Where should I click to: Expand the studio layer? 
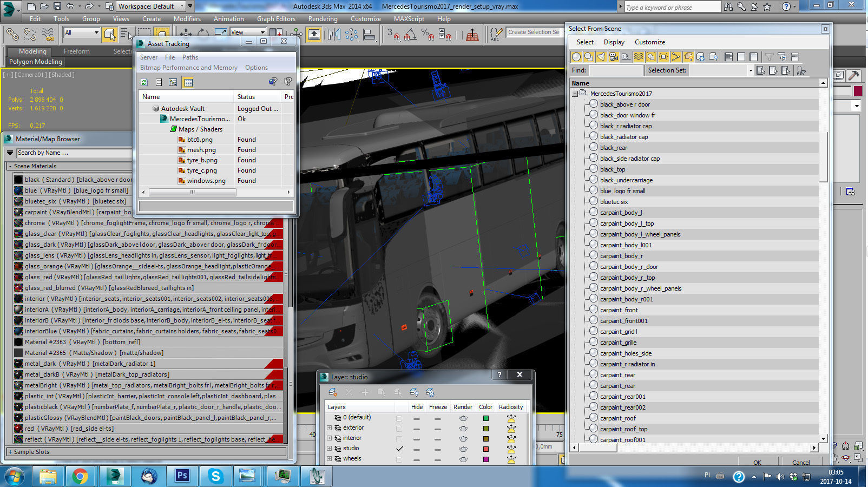[329, 449]
